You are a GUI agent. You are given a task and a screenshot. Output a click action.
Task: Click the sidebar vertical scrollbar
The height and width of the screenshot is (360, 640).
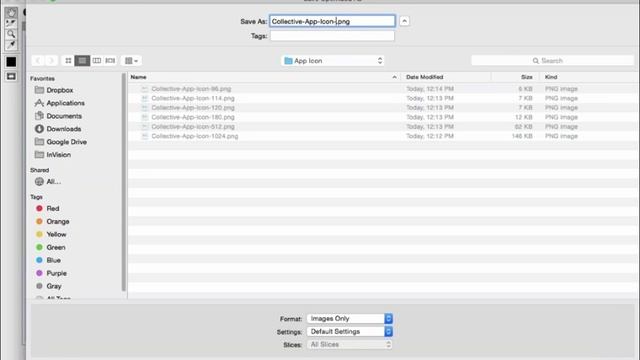pyautogui.click(x=124, y=182)
